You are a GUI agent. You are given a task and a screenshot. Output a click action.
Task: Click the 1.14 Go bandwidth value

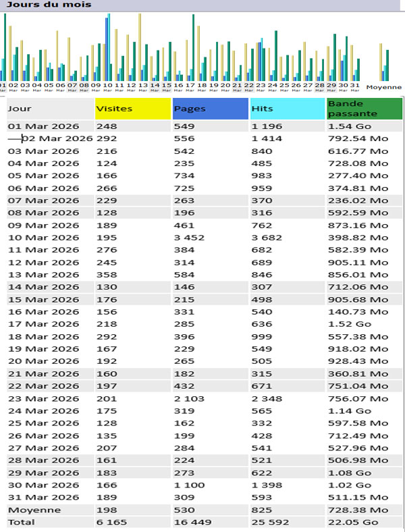click(x=350, y=411)
